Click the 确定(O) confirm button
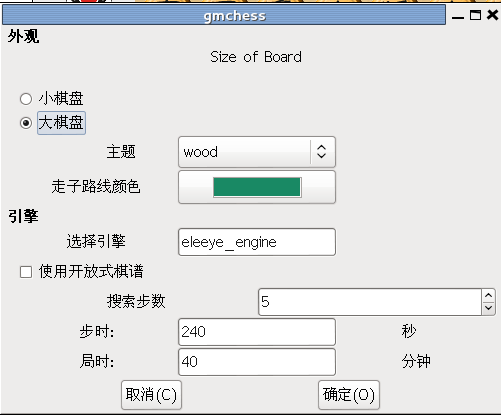501x415 pixels. pyautogui.click(x=349, y=395)
